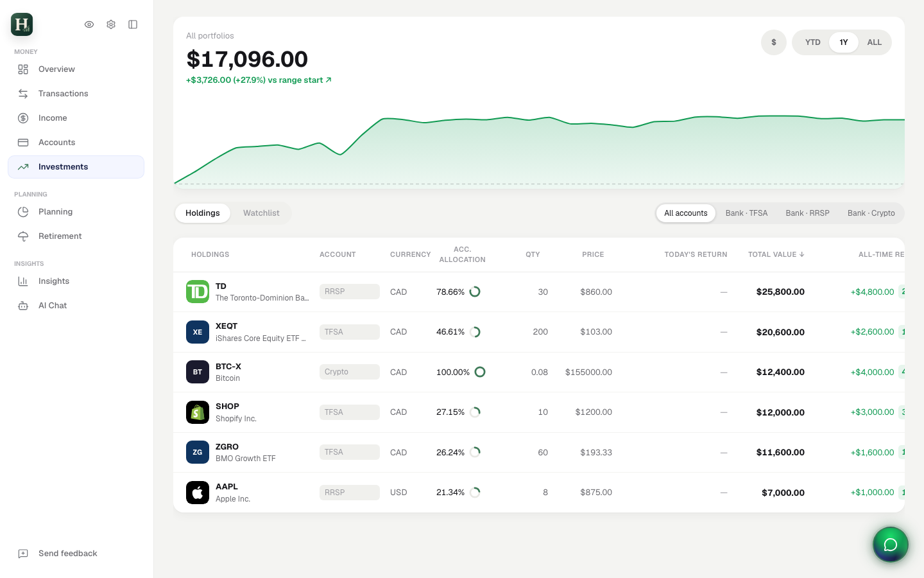Click TD allocation progress ring
This screenshot has height=578, width=924.
point(475,292)
